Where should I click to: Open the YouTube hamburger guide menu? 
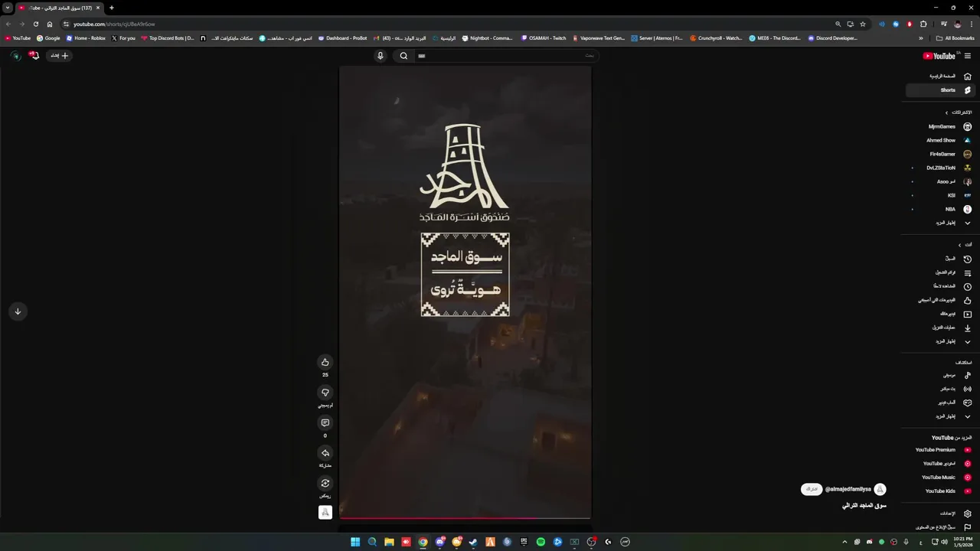pos(968,56)
